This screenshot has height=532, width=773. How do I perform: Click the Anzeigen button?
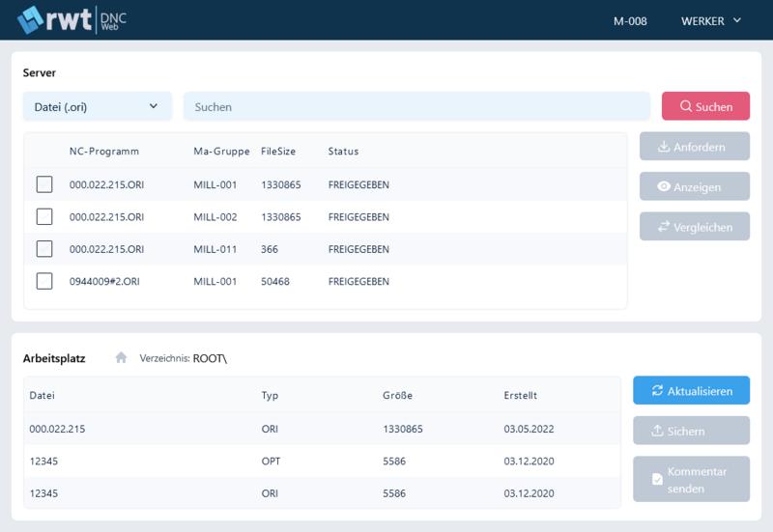[694, 186]
